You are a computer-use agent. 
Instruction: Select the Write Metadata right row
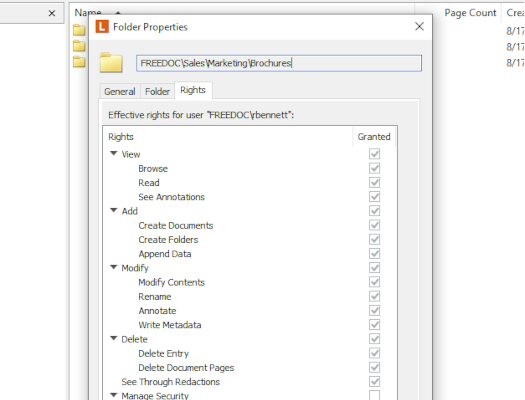(x=170, y=325)
